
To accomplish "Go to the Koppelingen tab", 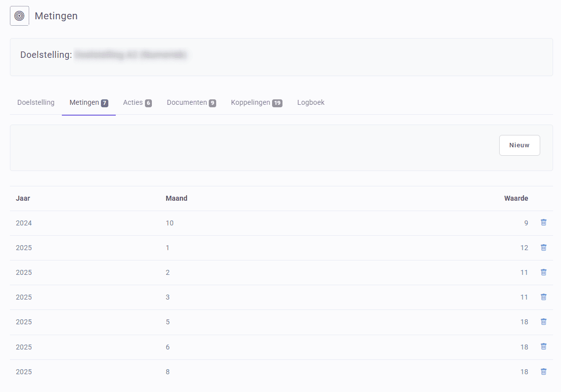I will tap(257, 103).
